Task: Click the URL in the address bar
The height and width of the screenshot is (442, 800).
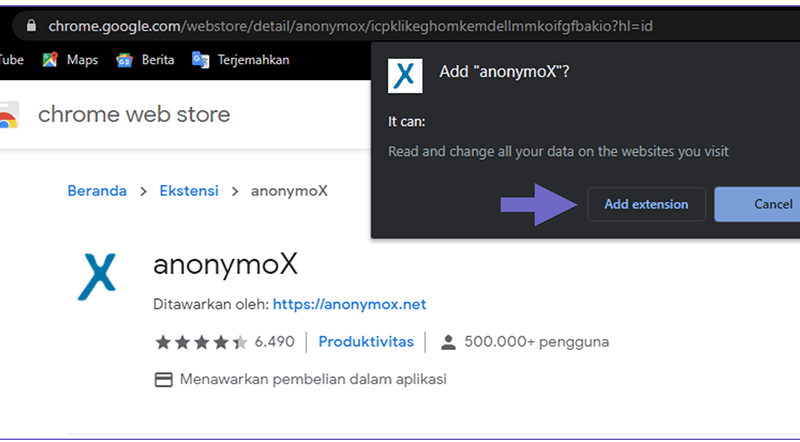Action: tap(351, 26)
